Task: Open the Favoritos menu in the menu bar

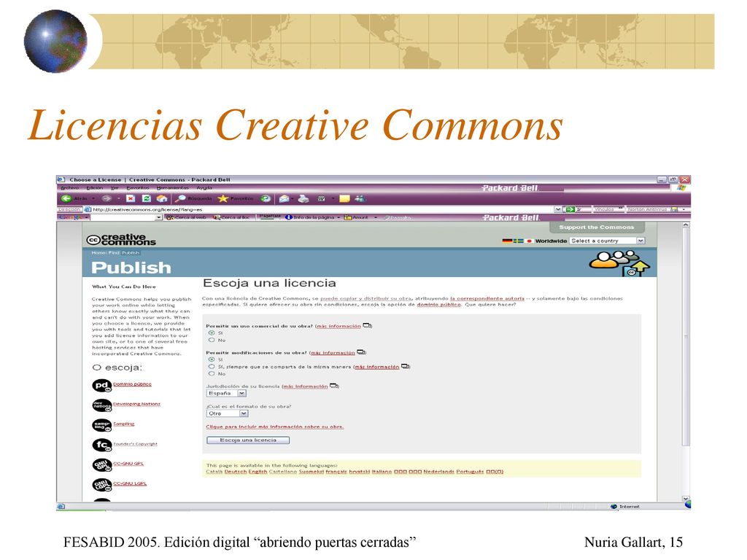Action: [x=138, y=188]
